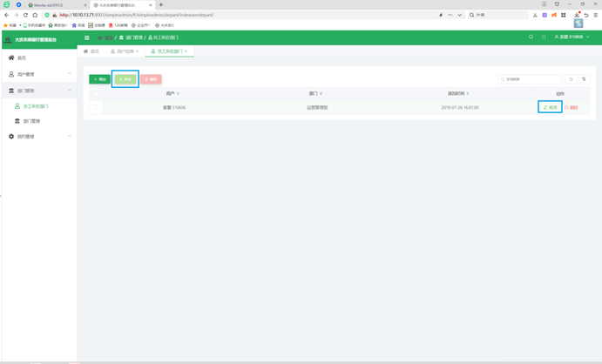This screenshot has width=602, height=364.
Task: Click the fullscreen icon in green header
Action: click(544, 37)
